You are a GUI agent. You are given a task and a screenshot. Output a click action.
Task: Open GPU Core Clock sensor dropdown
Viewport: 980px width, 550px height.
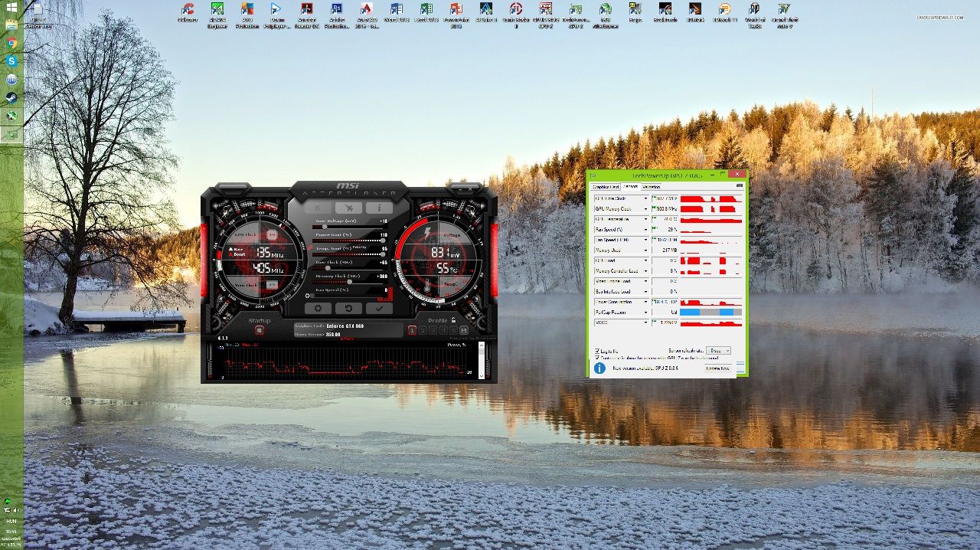coord(645,198)
